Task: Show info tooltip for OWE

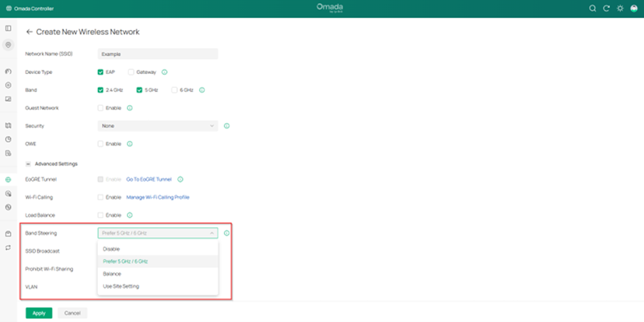Action: (x=130, y=144)
